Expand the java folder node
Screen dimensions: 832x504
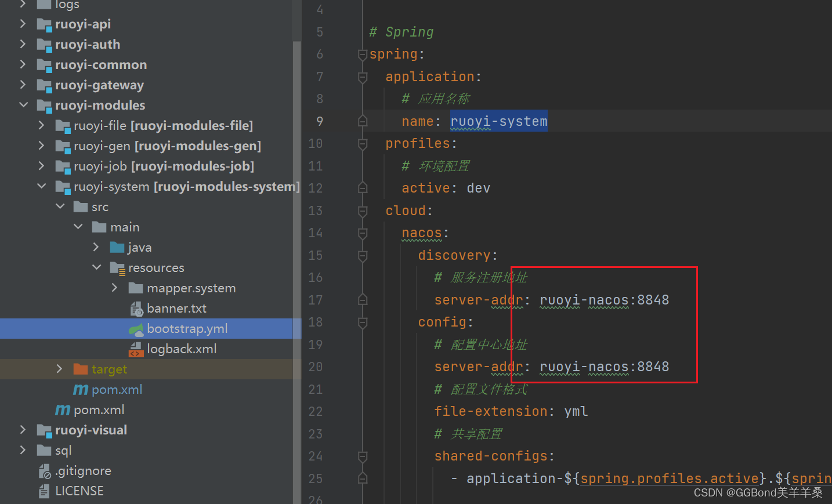point(96,247)
